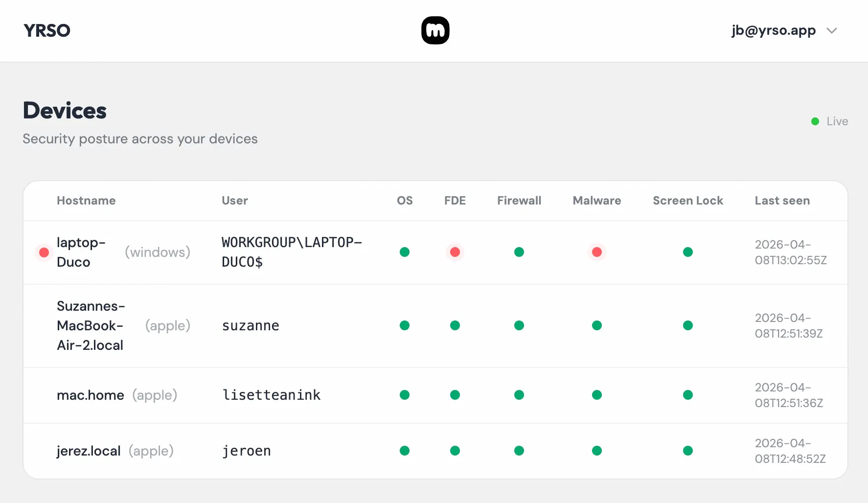Click the red alert dot beside laptop-Duco

tap(44, 252)
